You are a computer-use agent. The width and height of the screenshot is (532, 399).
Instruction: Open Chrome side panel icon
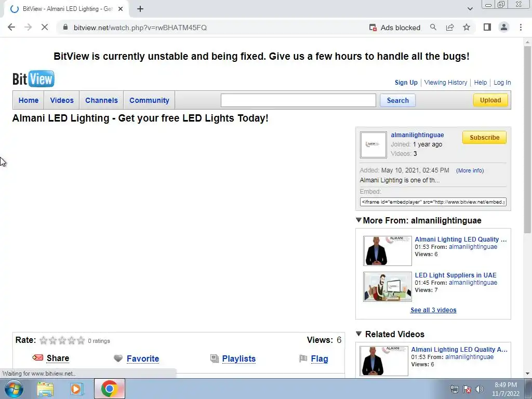click(487, 27)
